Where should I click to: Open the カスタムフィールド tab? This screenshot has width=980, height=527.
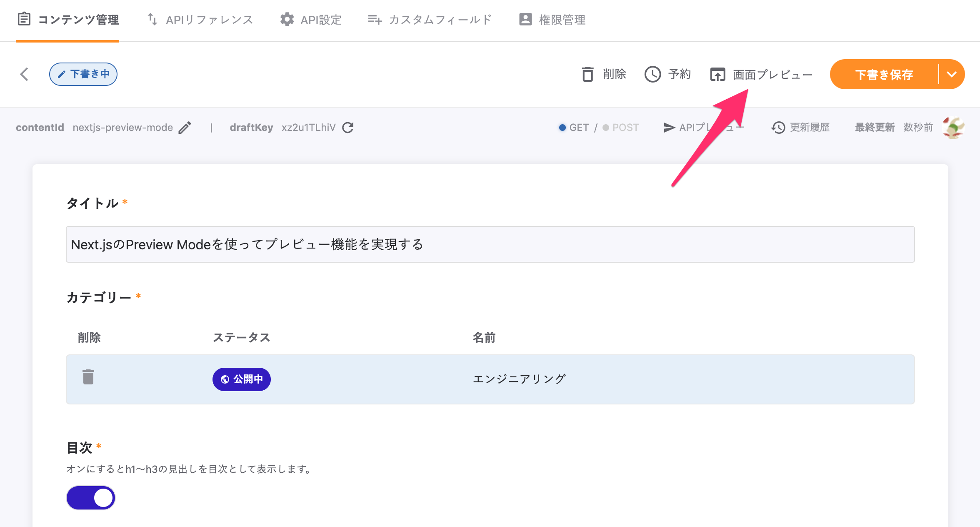(x=430, y=20)
